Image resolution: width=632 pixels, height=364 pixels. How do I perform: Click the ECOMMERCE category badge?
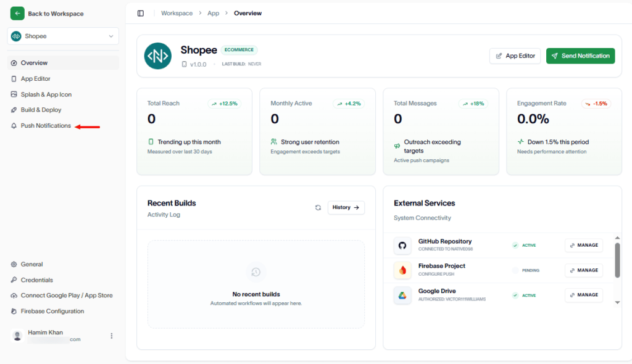[239, 50]
